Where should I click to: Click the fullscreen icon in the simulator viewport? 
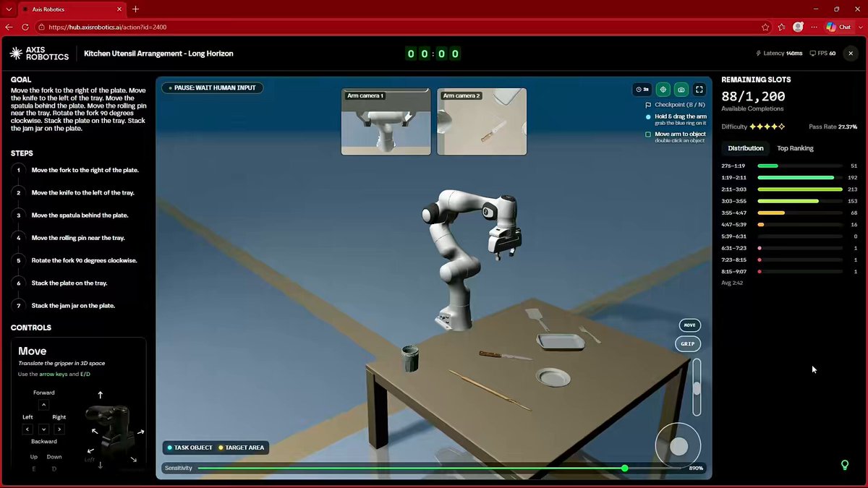(699, 90)
